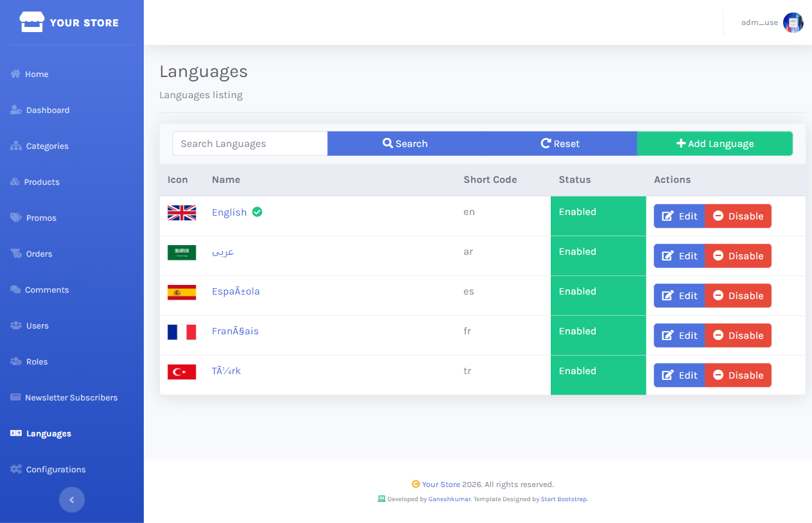Image resolution: width=812 pixels, height=523 pixels.
Task: Click the laptop icon in footer
Action: click(382, 499)
